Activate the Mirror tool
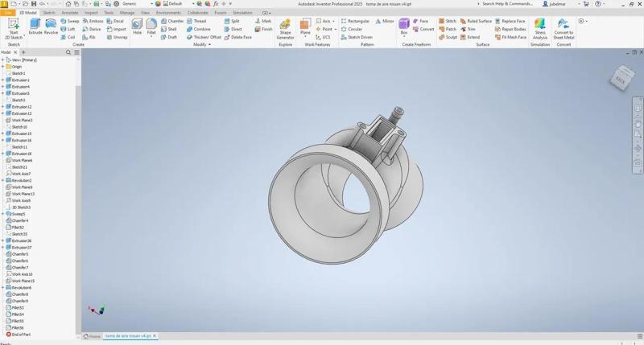The height and width of the screenshot is (345, 644). point(385,21)
